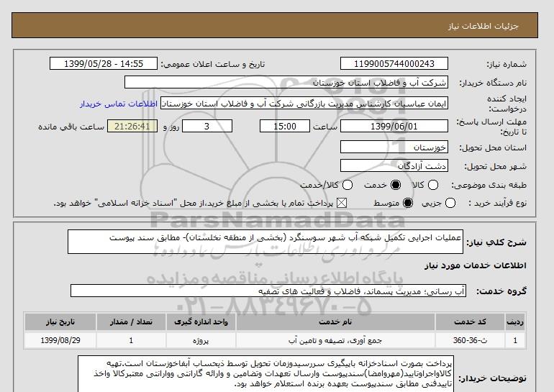Viewport: 554px width, 392px height.
Task: Click the نام خدمت column header
Action: pyautogui.click(x=335, y=322)
